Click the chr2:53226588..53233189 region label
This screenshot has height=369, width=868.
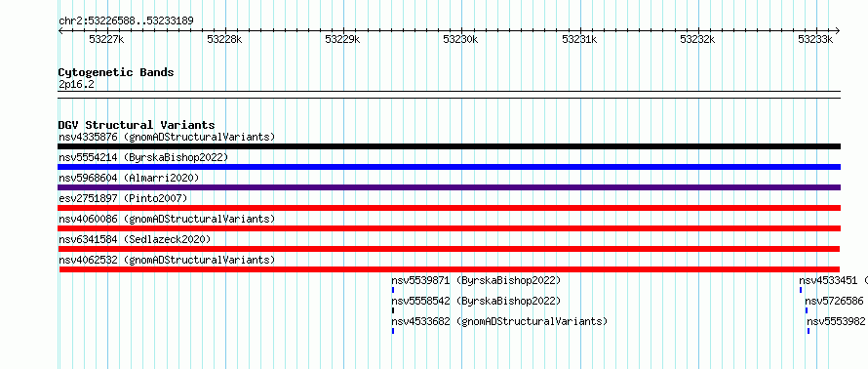[126, 21]
